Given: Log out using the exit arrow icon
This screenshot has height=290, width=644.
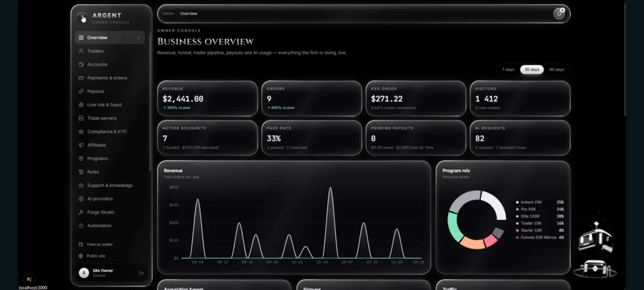Looking at the screenshot, I should (141, 273).
